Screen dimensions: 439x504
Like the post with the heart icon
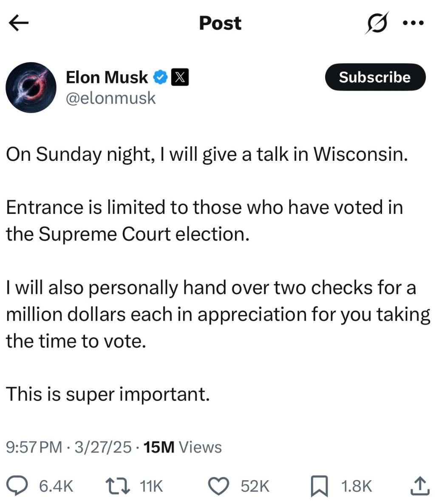219,486
